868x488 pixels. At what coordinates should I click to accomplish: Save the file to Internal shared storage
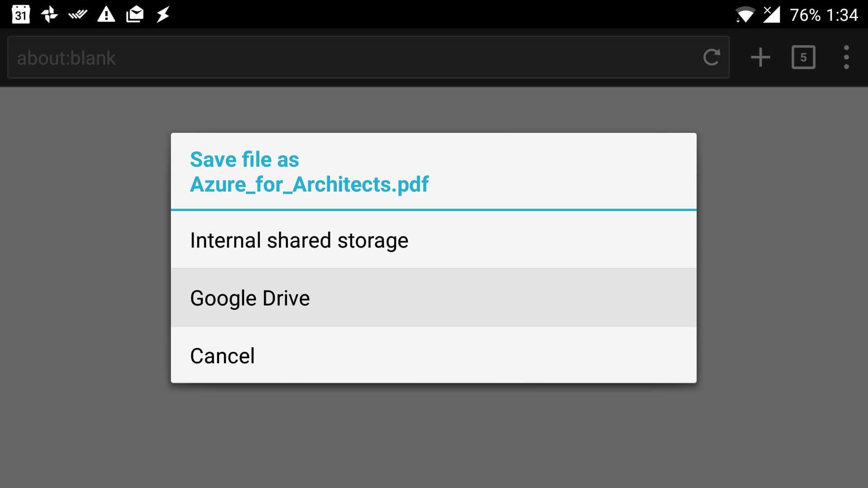(x=434, y=240)
